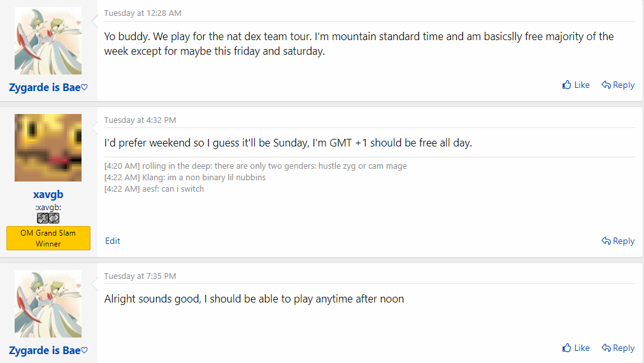Image resolution: width=644 pixels, height=363 pixels.
Task: Open the "Tuesday at 4:32 PM" timestamp permalink
Action: [x=140, y=120]
